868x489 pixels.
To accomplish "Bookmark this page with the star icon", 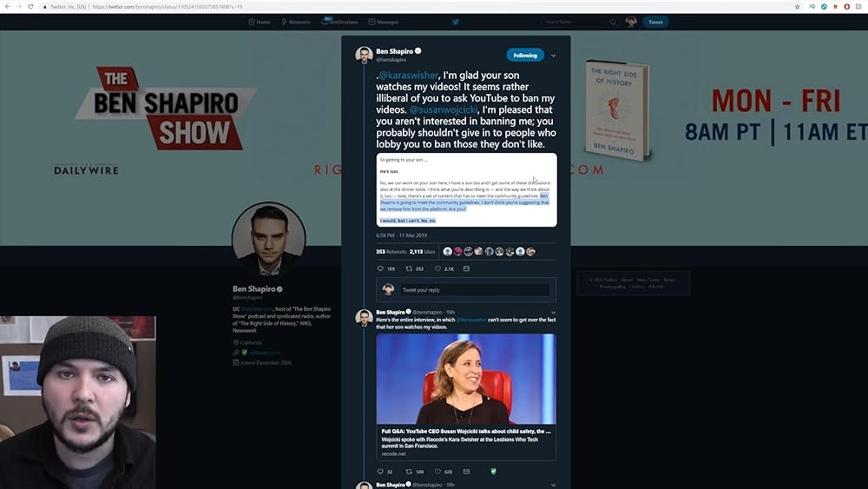I will tap(797, 6).
